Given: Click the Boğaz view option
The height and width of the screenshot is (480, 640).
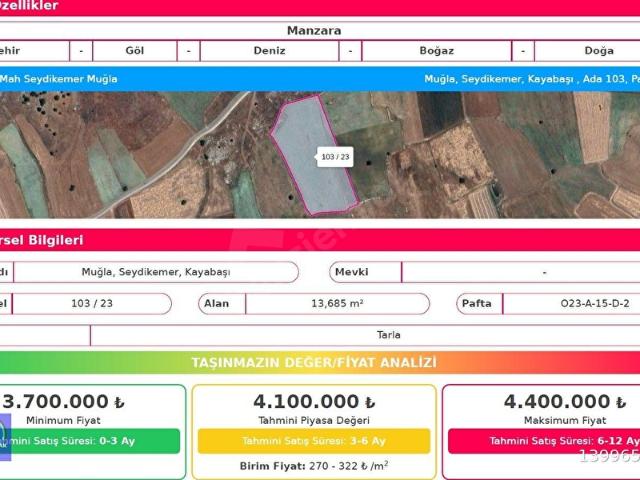Looking at the screenshot, I should pos(436,51).
